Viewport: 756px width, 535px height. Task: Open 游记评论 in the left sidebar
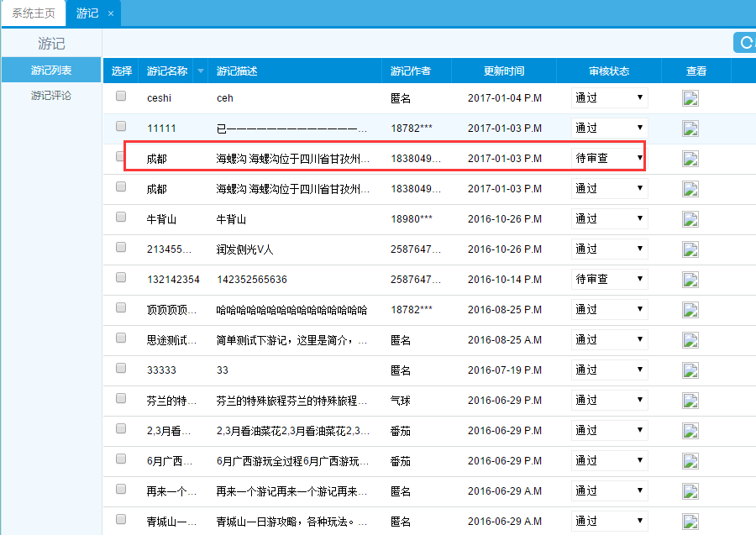coord(51,96)
